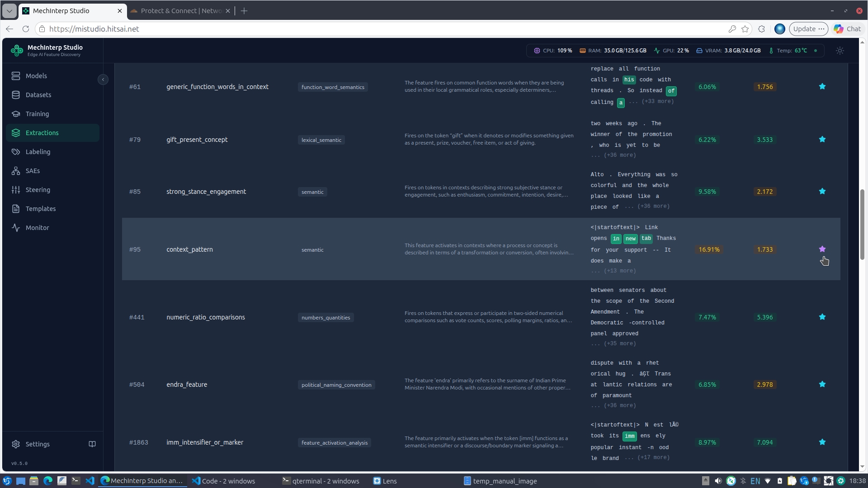Image resolution: width=868 pixels, height=488 pixels.
Task: Toggle the star for endra_feature
Action: click(822, 384)
